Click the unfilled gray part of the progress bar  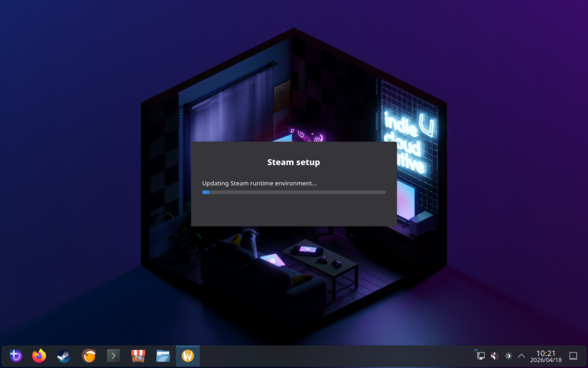[299, 192]
